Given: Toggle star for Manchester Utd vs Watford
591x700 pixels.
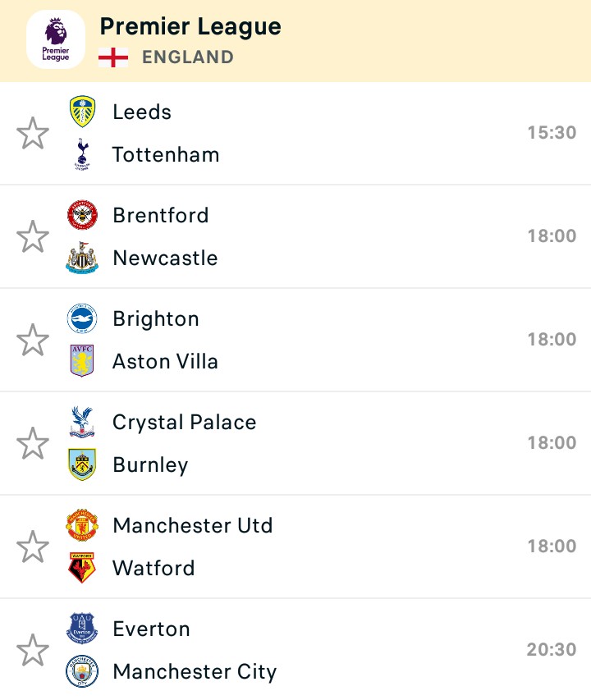Looking at the screenshot, I should click(x=33, y=547).
